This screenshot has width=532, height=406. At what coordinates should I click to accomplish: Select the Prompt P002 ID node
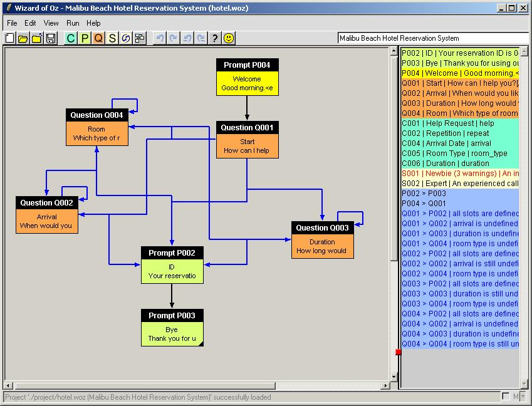(x=172, y=265)
